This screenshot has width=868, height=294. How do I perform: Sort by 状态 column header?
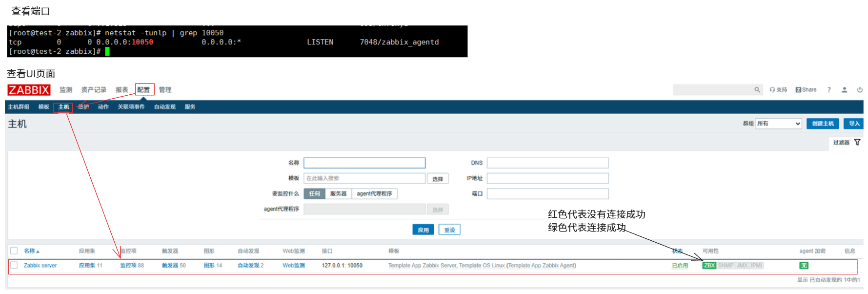(677, 251)
